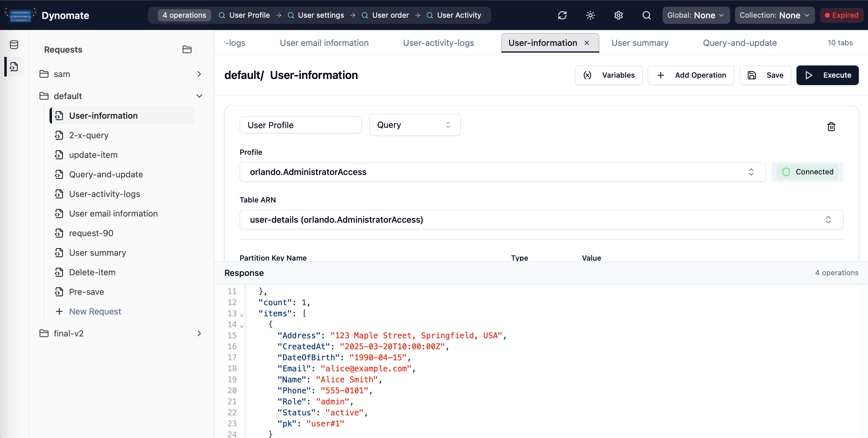Open the Table ARN user-details dropdown
This screenshot has height=438, width=868.
(541, 220)
